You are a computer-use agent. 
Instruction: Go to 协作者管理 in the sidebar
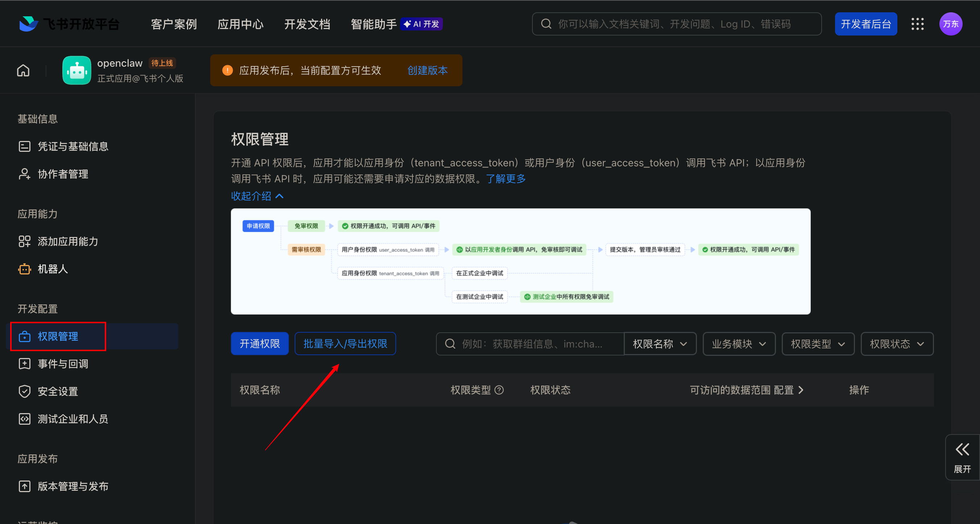click(63, 174)
